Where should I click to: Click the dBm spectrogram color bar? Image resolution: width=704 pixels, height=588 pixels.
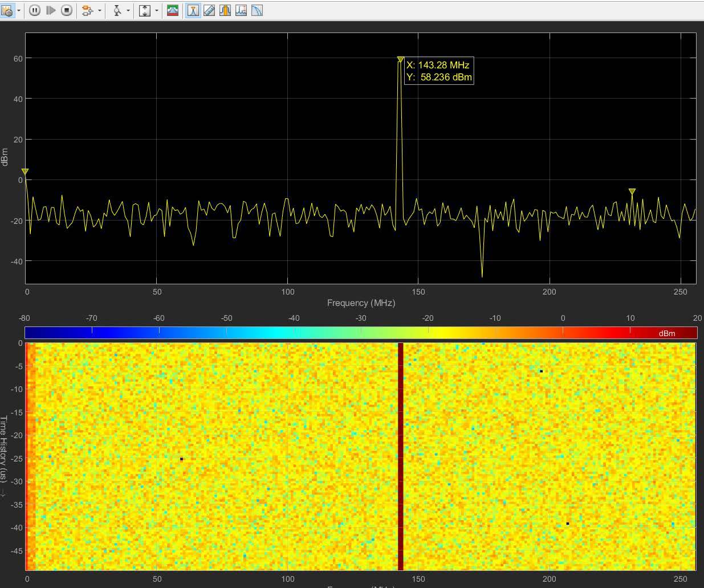tap(360, 333)
